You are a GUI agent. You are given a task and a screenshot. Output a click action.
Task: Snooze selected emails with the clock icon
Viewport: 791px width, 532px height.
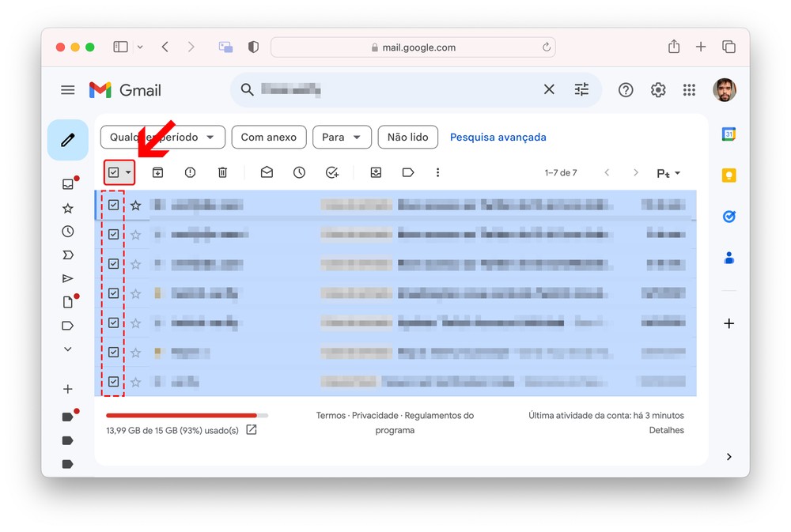click(x=299, y=172)
